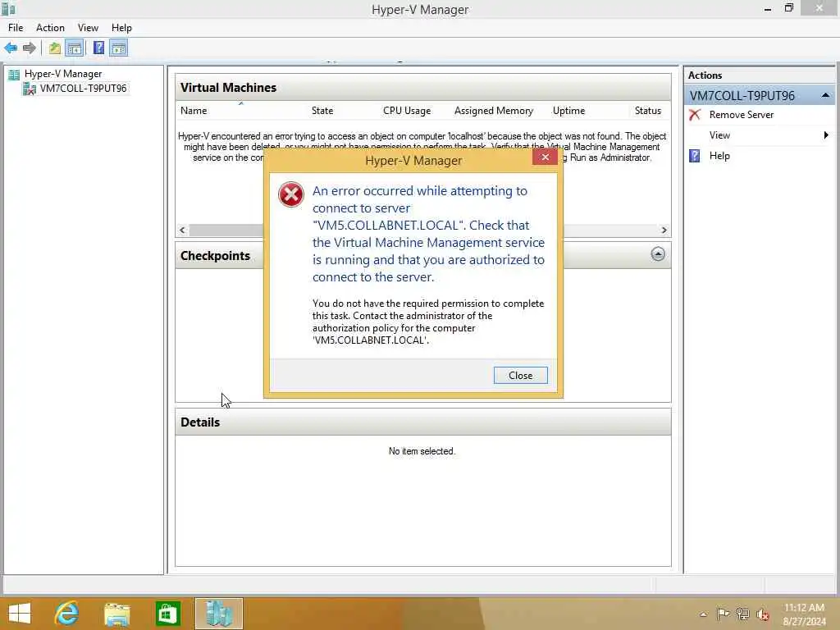Open the Help menu in menu bar

click(121, 28)
